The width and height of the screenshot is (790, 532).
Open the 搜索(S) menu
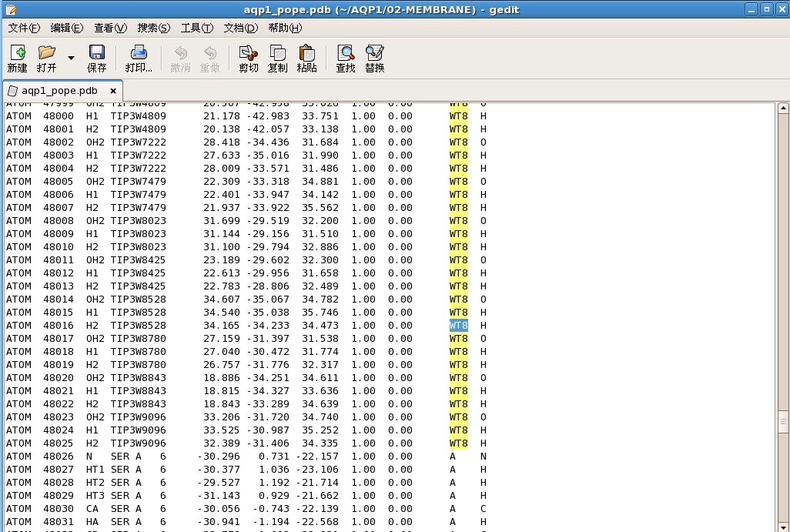pos(154,28)
